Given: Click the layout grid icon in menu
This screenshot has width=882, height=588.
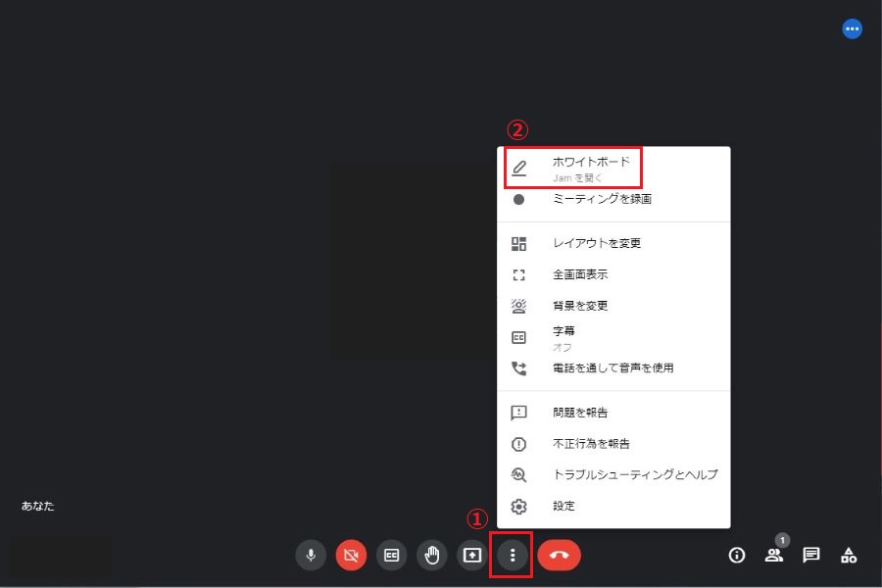Looking at the screenshot, I should click(518, 244).
